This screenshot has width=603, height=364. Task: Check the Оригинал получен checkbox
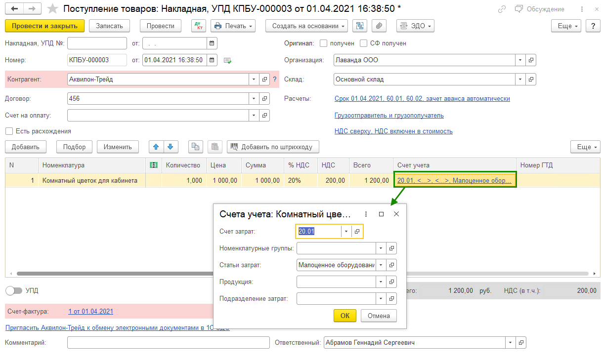click(324, 43)
